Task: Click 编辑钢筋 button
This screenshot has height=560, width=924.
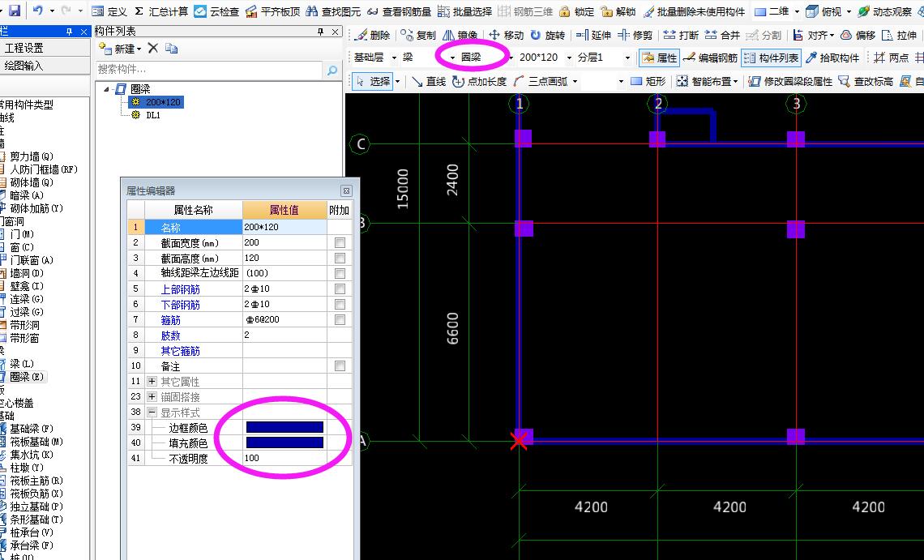Action: [710, 58]
